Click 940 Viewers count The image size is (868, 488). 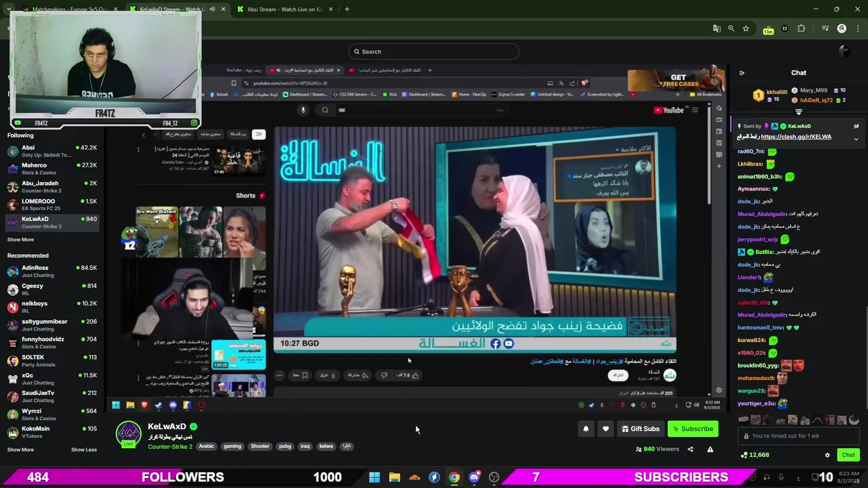[658, 449]
